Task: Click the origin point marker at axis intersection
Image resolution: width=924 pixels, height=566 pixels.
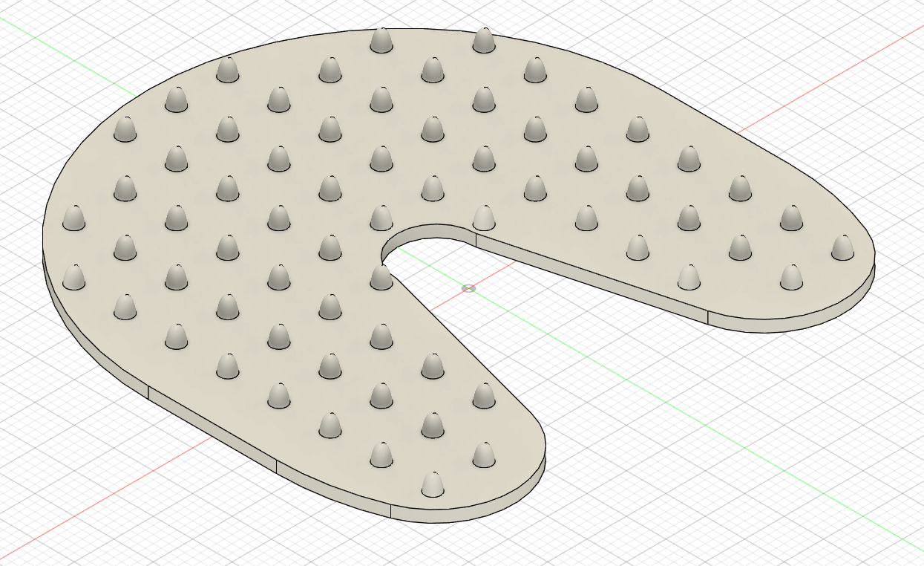Action: pyautogui.click(x=468, y=288)
